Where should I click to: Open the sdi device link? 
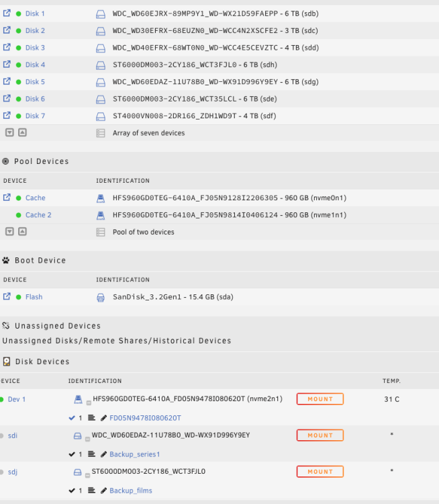(13, 435)
